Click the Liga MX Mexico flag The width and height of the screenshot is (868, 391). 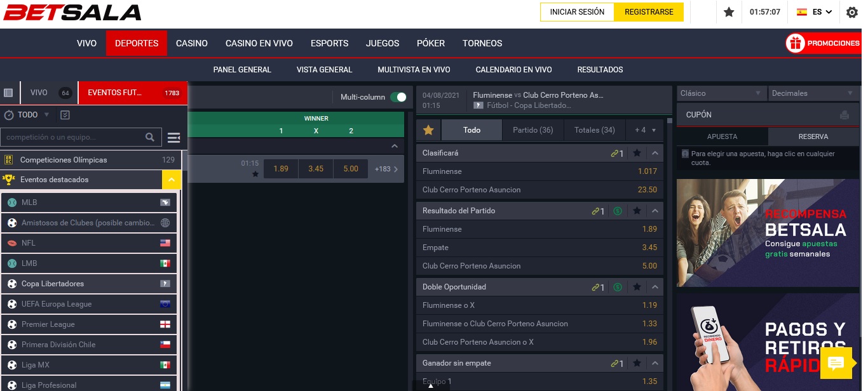click(x=165, y=365)
